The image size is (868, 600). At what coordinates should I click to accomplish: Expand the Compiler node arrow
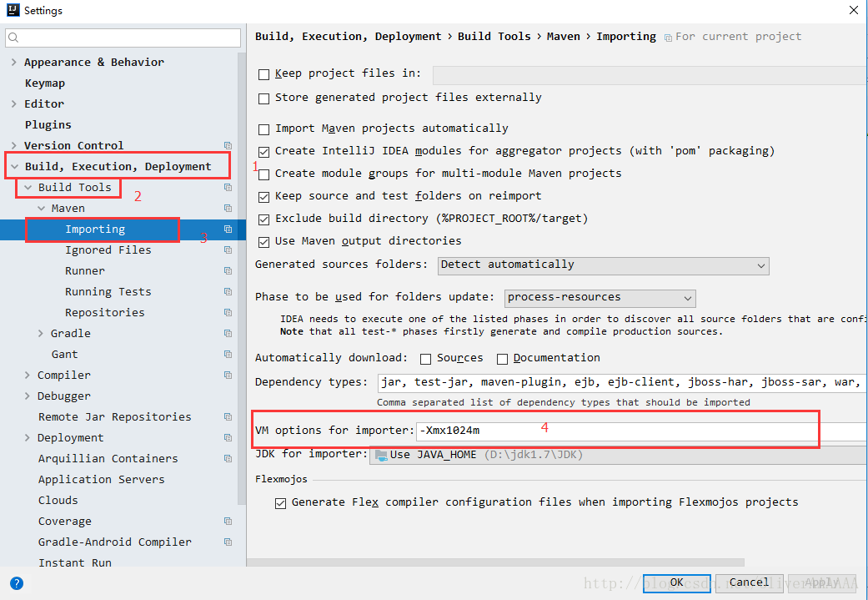[28, 375]
